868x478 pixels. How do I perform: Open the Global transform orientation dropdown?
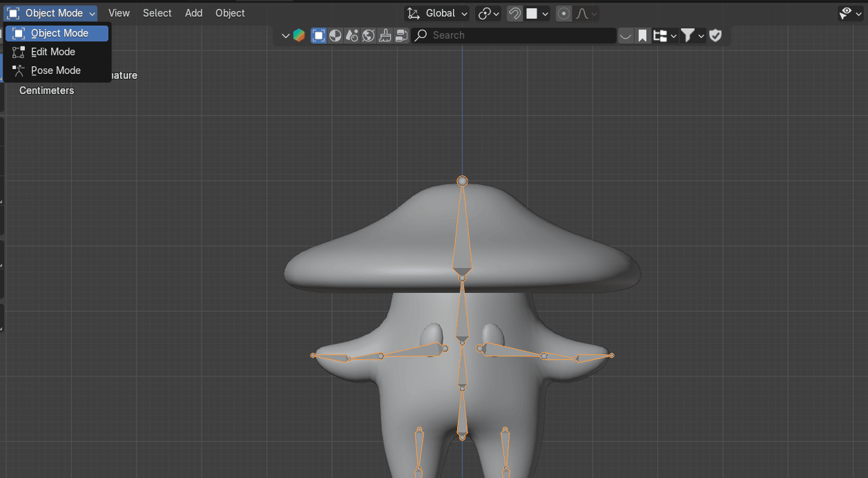point(437,13)
